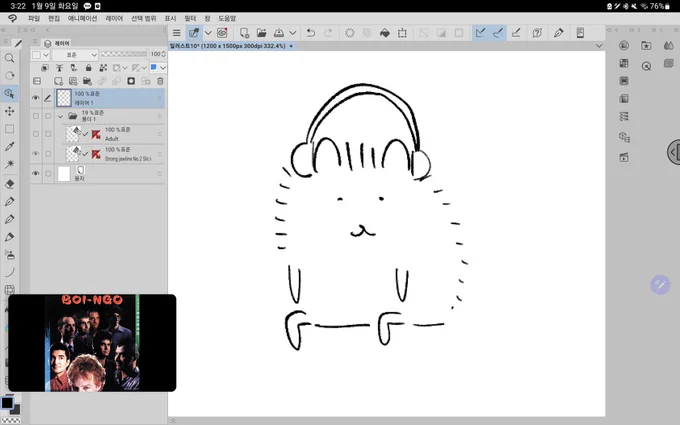Toggle visibility checkbox of 폴더 1 folder
The image size is (680, 425).
click(36, 116)
